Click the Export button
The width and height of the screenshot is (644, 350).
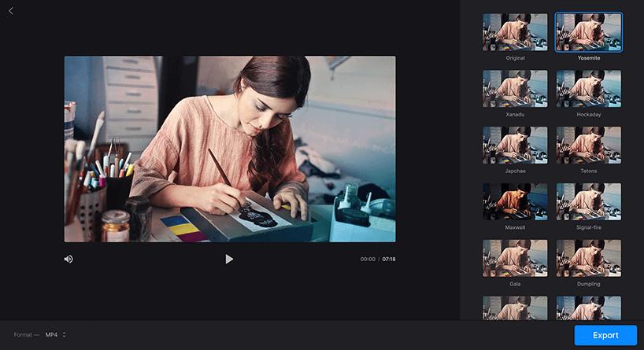pyautogui.click(x=605, y=335)
